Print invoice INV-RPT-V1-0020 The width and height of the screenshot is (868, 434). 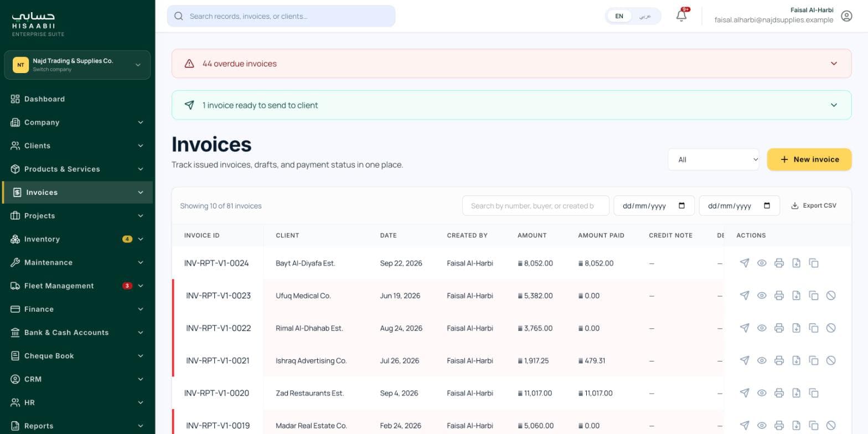click(779, 393)
